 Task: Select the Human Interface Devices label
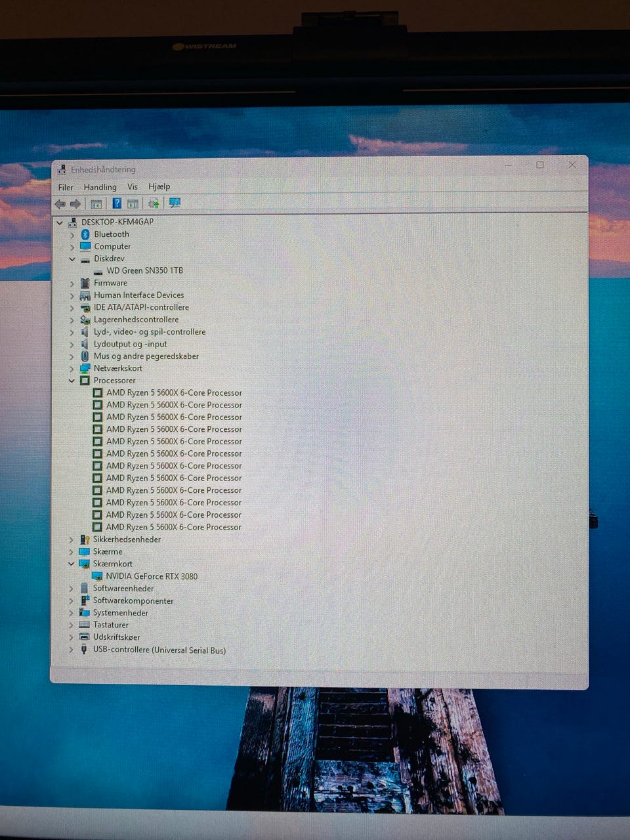pyautogui.click(x=138, y=295)
